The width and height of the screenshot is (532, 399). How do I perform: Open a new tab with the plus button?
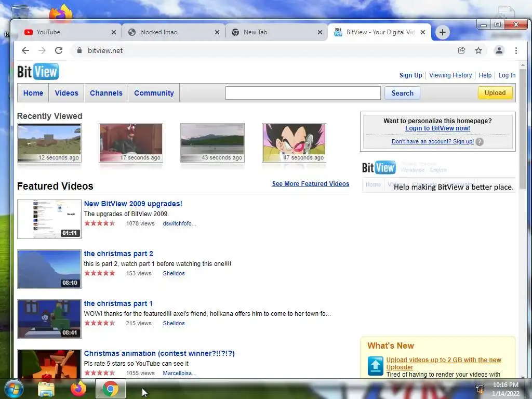[443, 32]
